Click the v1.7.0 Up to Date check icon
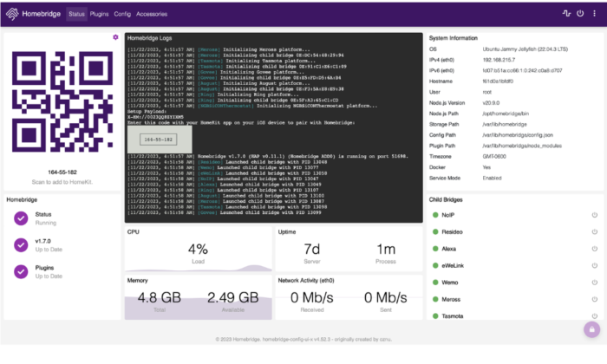The image size is (607, 364). coord(21,245)
